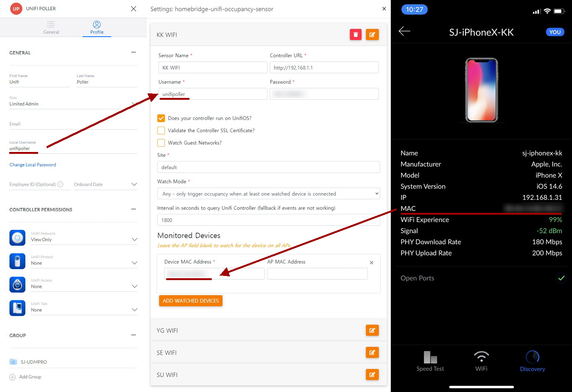
Task: Open UniFi Talk permission dropdown
Action: [x=84, y=310]
